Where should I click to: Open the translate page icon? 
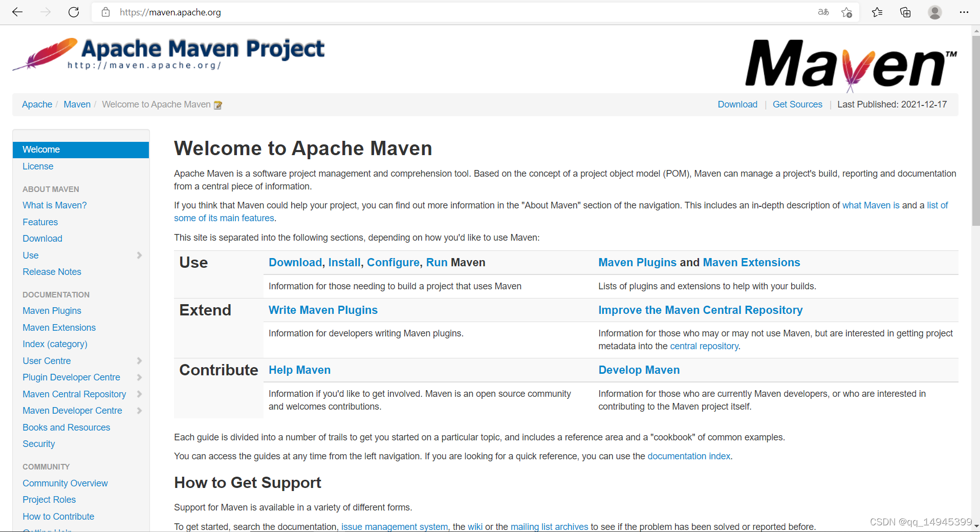823,12
